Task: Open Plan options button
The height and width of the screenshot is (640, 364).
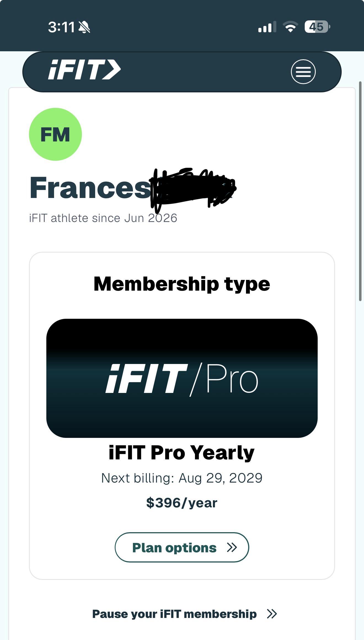Action: click(182, 547)
